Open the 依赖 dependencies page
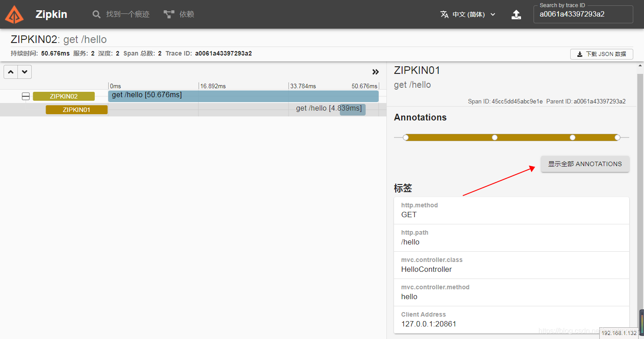This screenshot has width=644, height=339. click(x=179, y=14)
